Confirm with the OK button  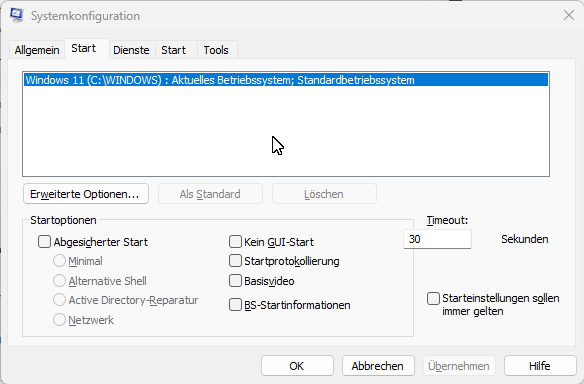coord(297,366)
